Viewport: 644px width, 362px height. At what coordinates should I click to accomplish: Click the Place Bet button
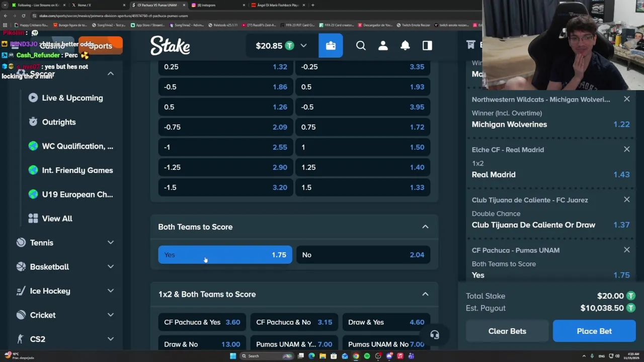click(594, 331)
